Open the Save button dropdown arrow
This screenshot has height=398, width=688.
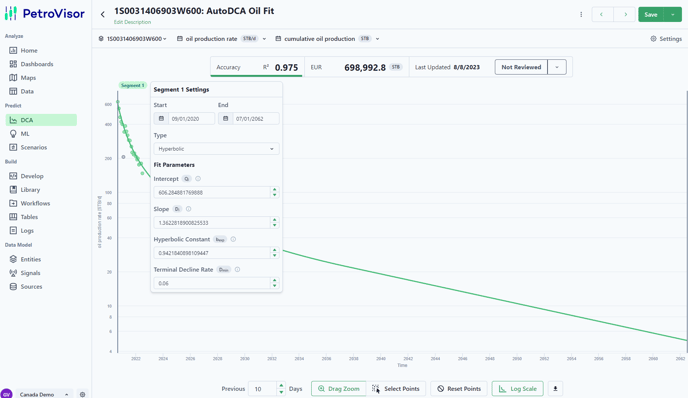673,14
